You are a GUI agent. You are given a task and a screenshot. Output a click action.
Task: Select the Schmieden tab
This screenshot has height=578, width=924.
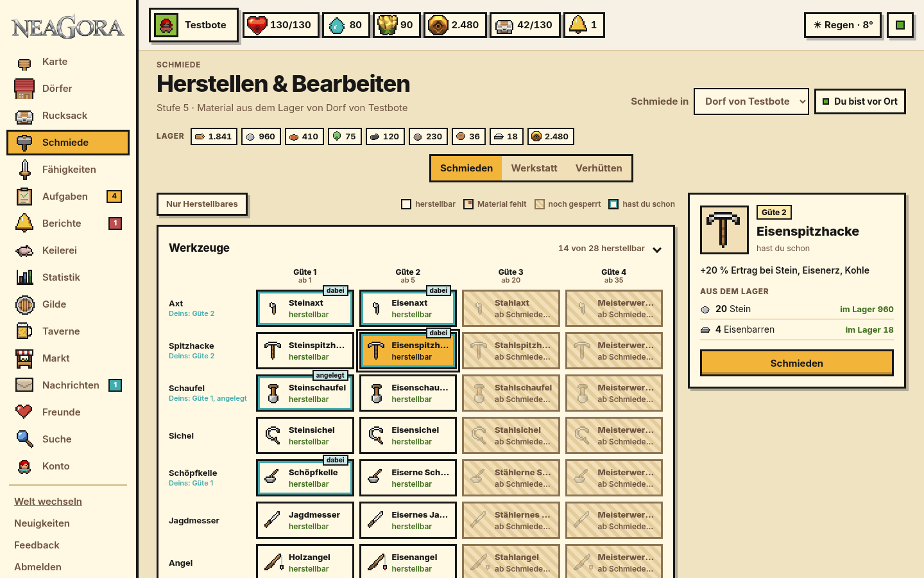point(466,168)
